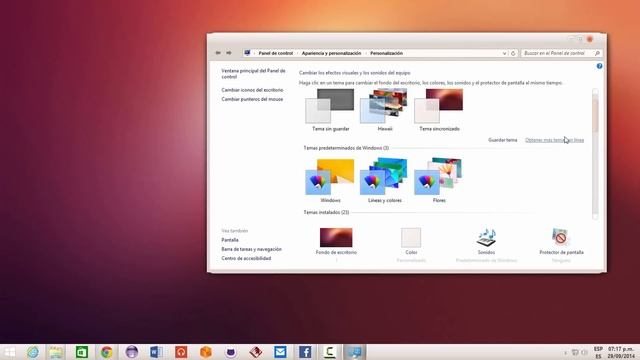Screen dimensions: 640x360
Task: Show hidden system tray icons
Action: (565, 352)
